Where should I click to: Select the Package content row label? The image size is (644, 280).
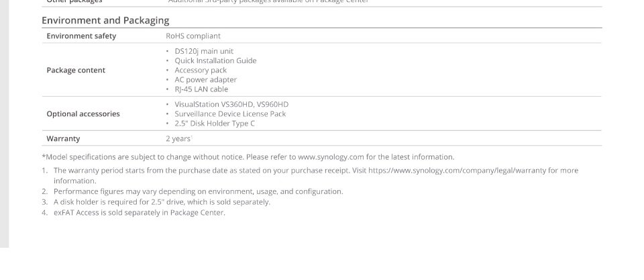[x=76, y=71]
